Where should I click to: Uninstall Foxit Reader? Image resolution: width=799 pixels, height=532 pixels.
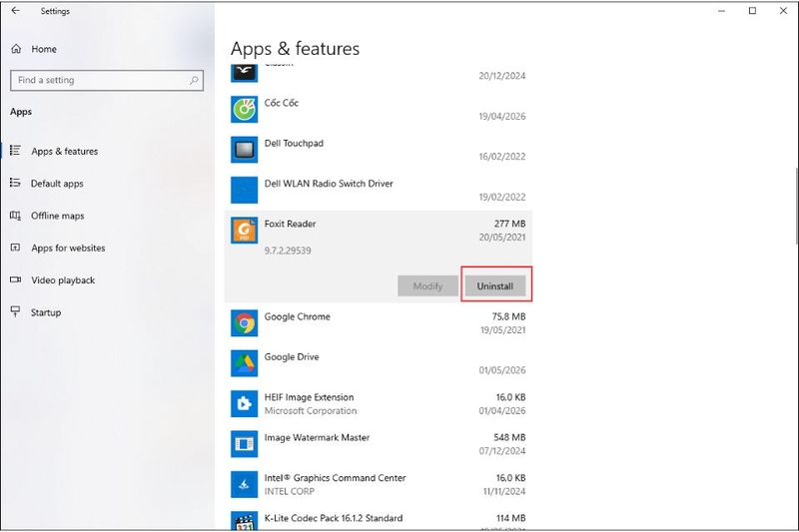point(494,286)
